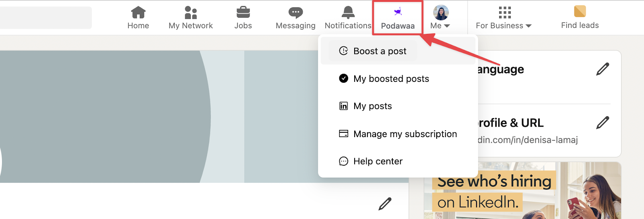Edit profile intro with pencil icon

[x=385, y=204]
